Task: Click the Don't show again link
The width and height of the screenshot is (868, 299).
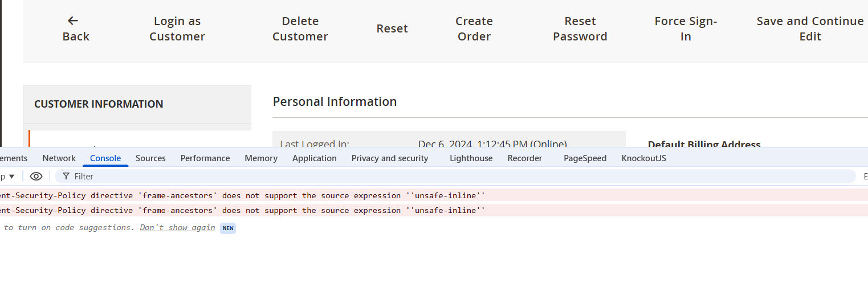Action: click(x=177, y=227)
